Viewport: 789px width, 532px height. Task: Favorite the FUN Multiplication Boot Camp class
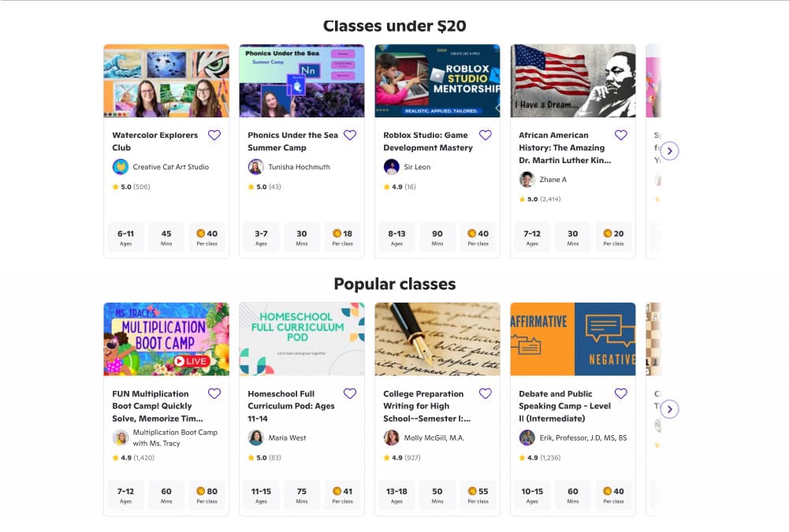pyautogui.click(x=214, y=394)
